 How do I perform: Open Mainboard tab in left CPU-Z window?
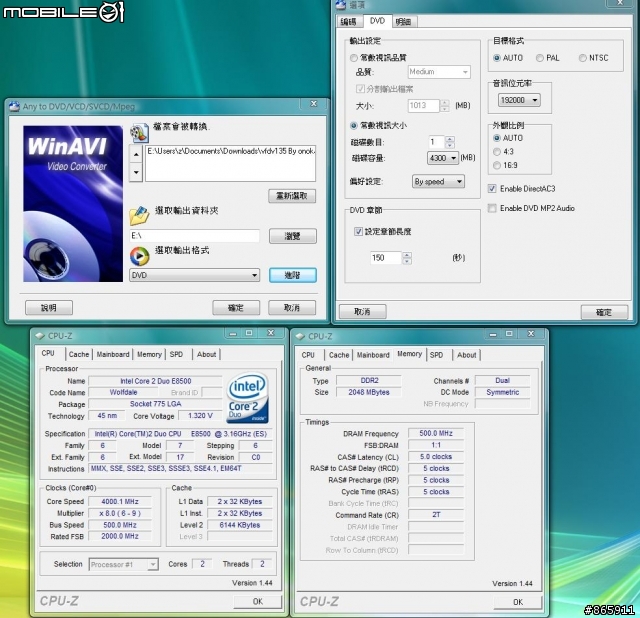pyautogui.click(x=113, y=354)
